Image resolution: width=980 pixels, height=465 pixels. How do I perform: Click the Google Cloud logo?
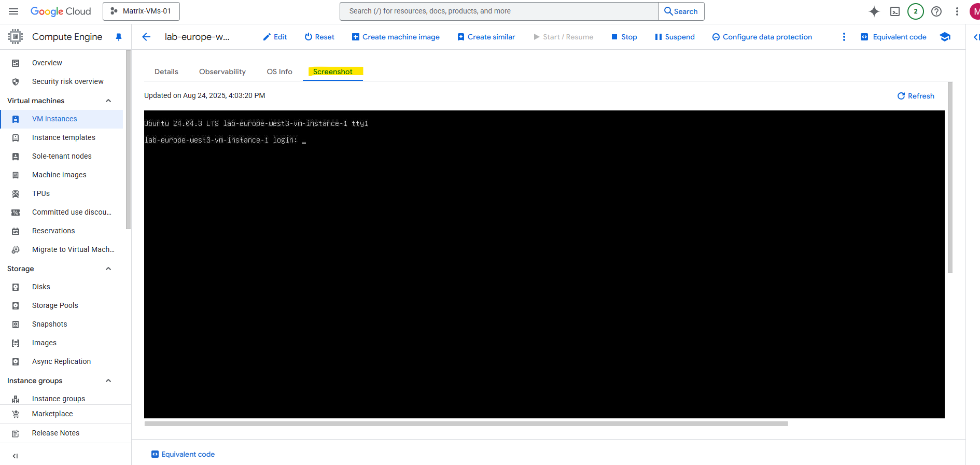(61, 11)
